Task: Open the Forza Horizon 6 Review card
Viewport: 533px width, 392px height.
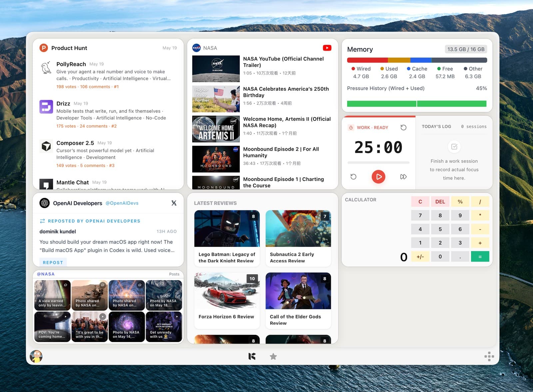Action: tap(227, 300)
